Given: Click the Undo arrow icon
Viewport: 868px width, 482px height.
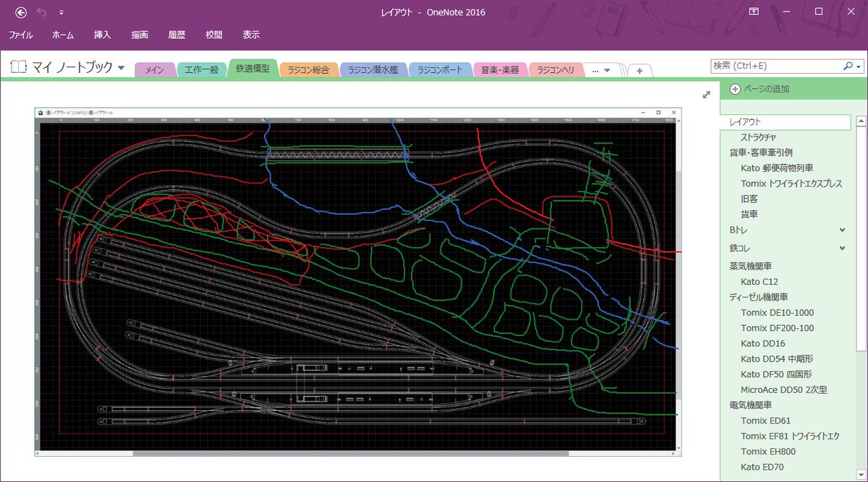Looking at the screenshot, I should (x=41, y=12).
